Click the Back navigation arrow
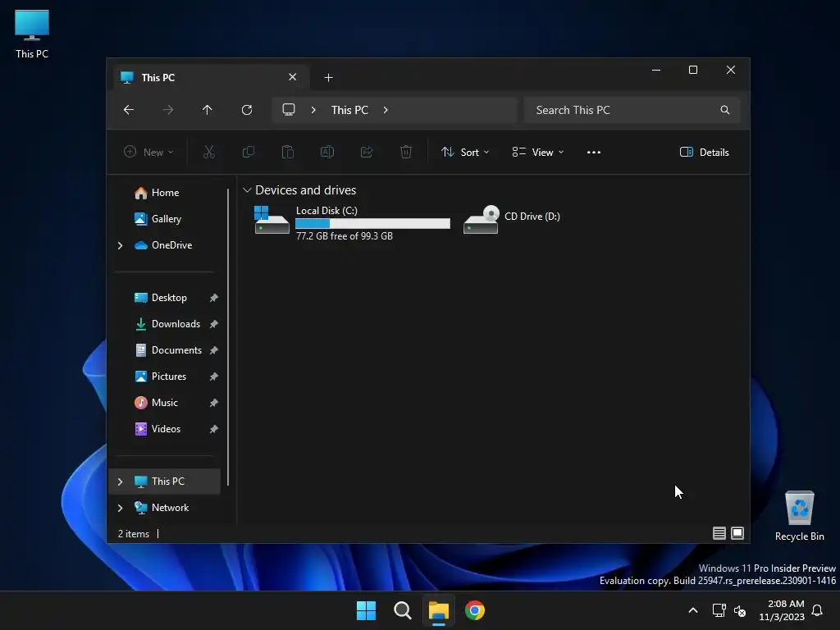The image size is (840, 630). tap(129, 110)
